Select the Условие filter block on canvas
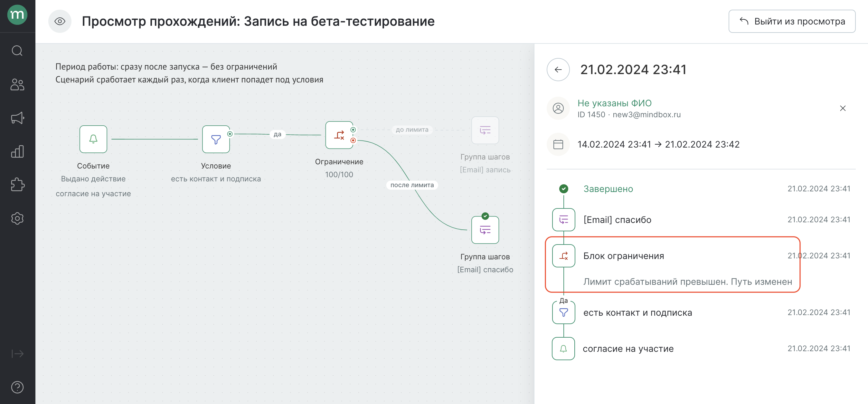 (216, 139)
